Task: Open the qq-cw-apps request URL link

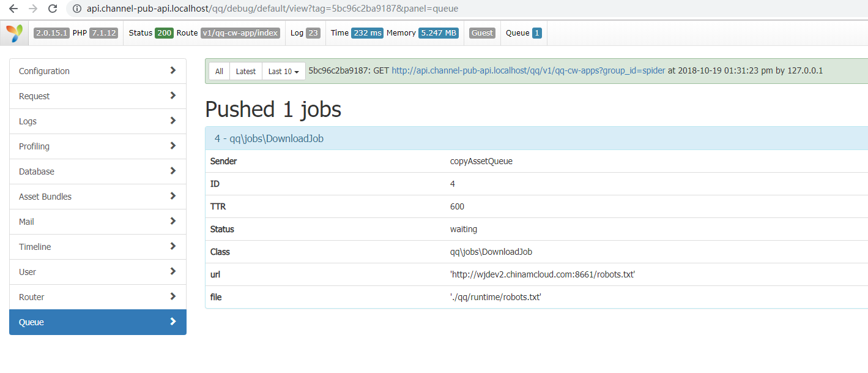Action: tap(528, 70)
